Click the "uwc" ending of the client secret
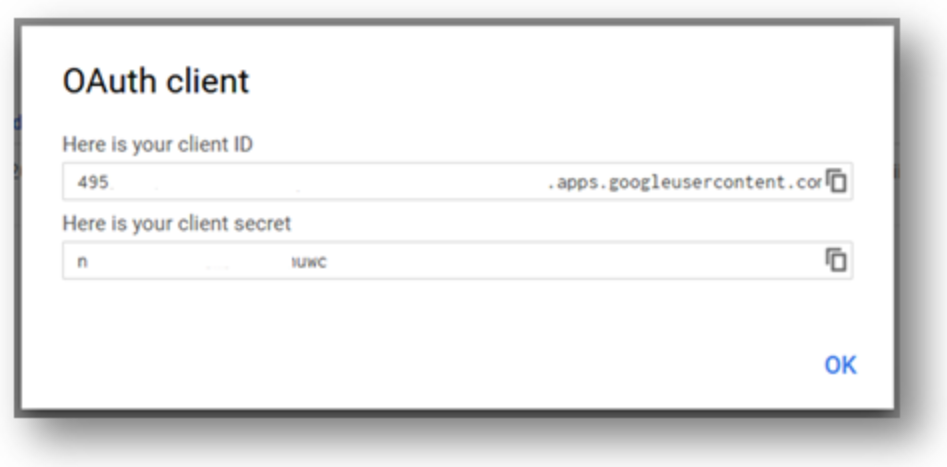This screenshot has height=467, width=947. tap(310, 262)
